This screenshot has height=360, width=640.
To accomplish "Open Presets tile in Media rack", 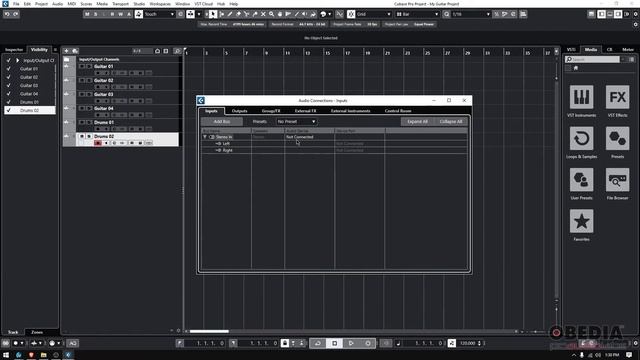I will click(617, 138).
